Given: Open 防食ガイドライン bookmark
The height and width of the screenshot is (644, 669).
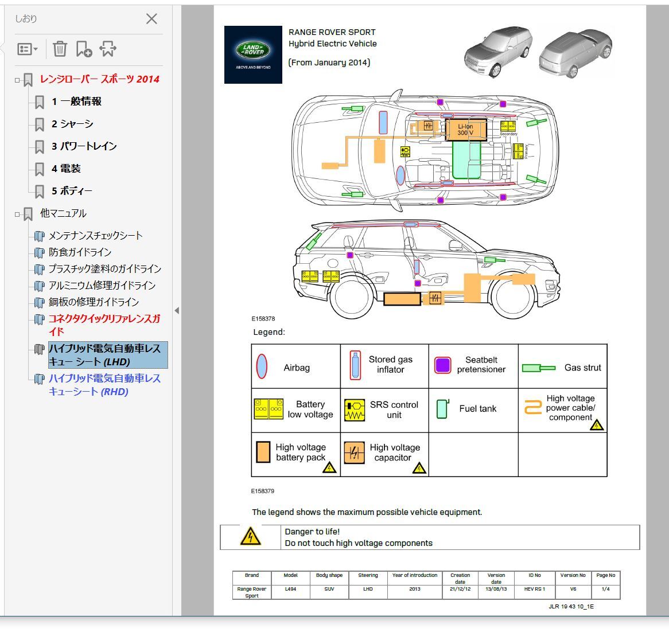Looking at the screenshot, I should tap(80, 252).
